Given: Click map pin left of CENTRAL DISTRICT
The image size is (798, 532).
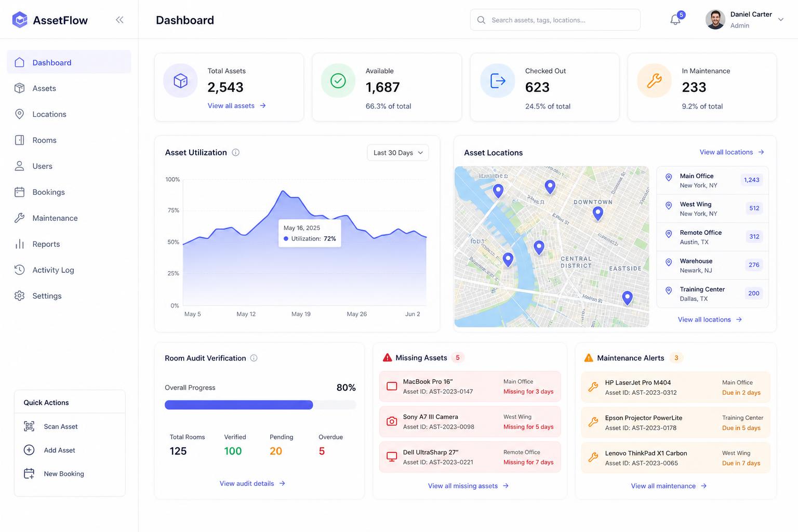Looking at the screenshot, I should [539, 247].
